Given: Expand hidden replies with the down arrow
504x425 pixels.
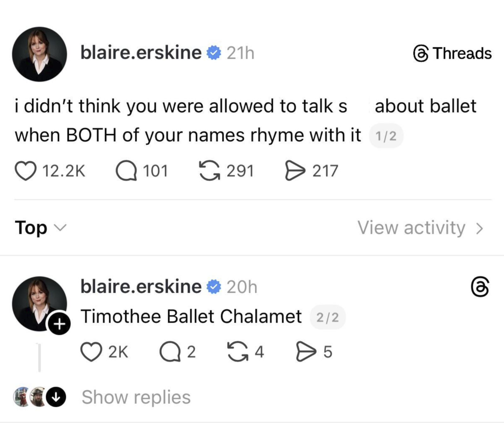Looking at the screenshot, I should point(56,397).
